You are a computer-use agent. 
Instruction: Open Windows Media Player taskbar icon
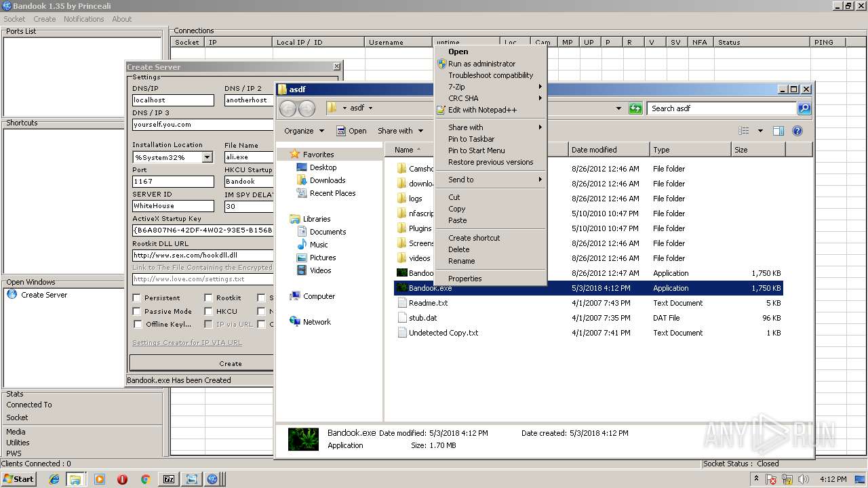tap(100, 479)
